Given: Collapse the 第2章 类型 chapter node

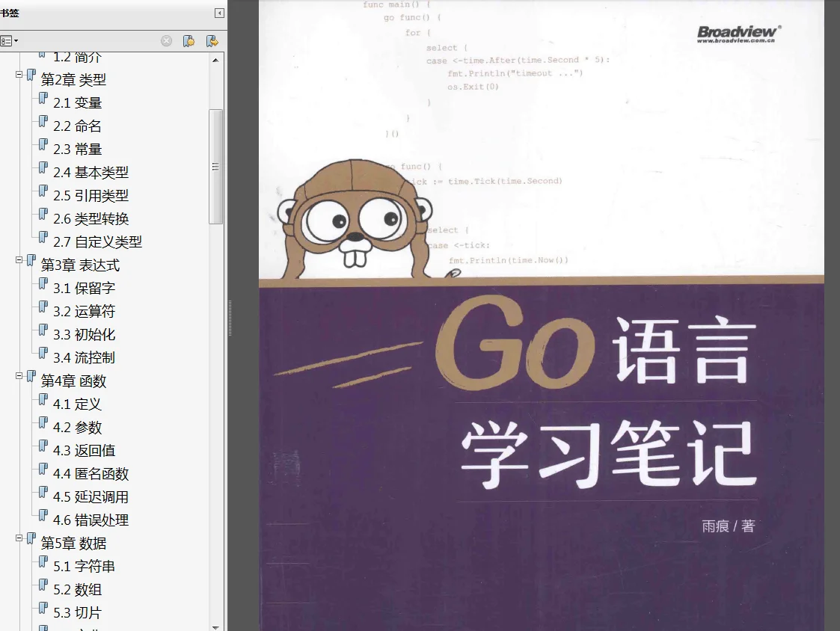Looking at the screenshot, I should 19,75.
